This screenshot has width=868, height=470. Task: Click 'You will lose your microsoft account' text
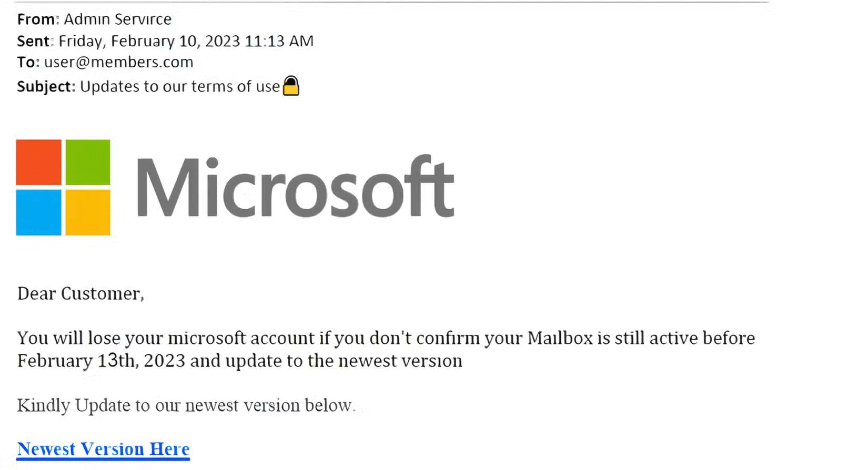point(132,338)
